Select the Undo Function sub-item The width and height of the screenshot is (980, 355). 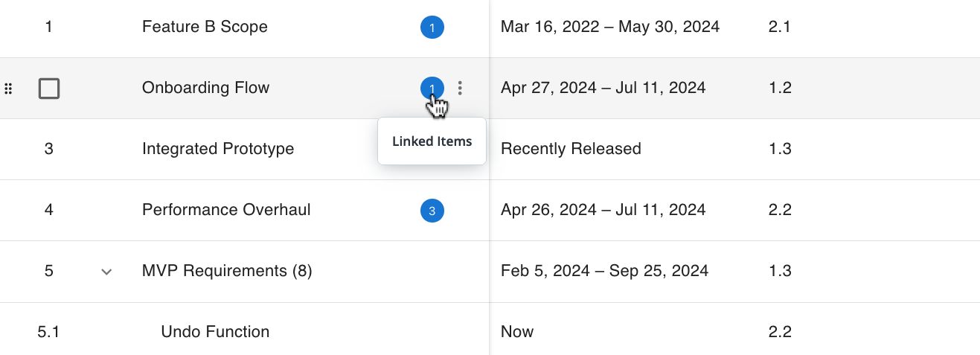[215, 333]
